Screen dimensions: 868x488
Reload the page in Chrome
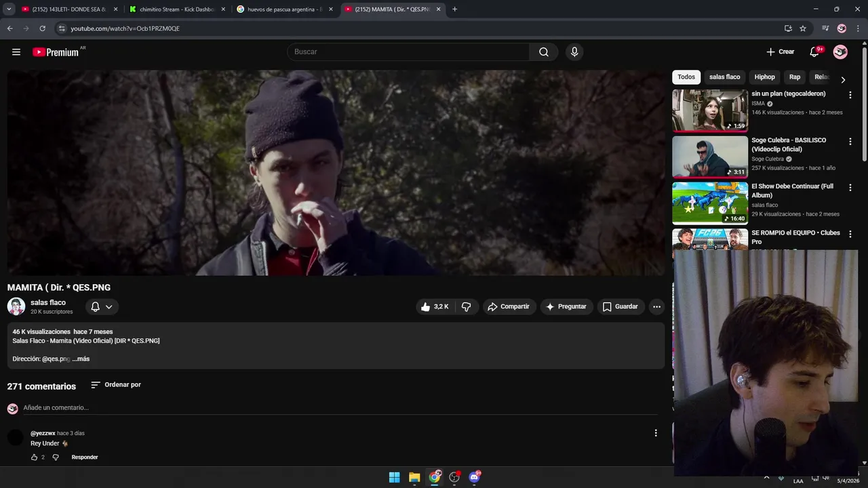coord(42,28)
